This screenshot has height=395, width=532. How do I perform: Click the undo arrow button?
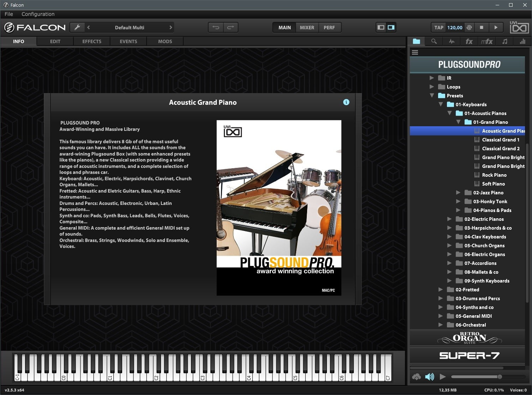coord(216,28)
